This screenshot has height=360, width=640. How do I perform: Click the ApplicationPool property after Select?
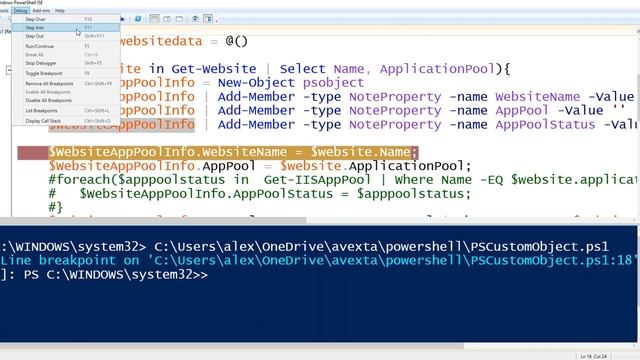437,69
